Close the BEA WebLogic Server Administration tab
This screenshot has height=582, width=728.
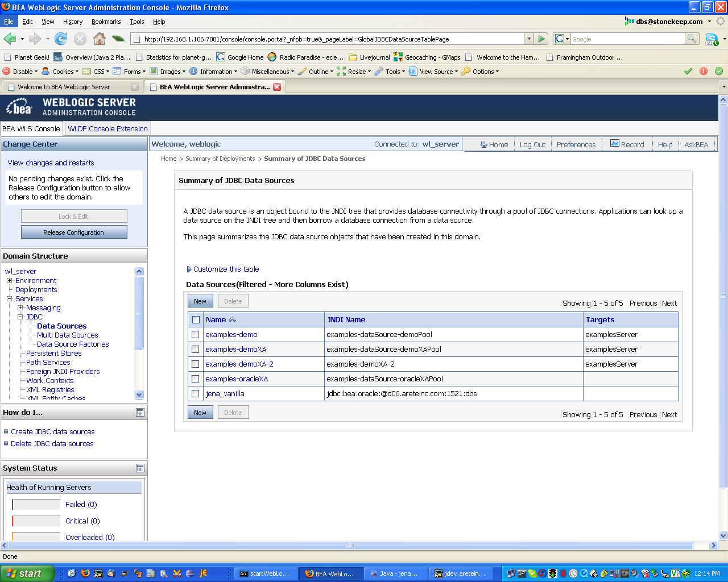pyautogui.click(x=277, y=87)
